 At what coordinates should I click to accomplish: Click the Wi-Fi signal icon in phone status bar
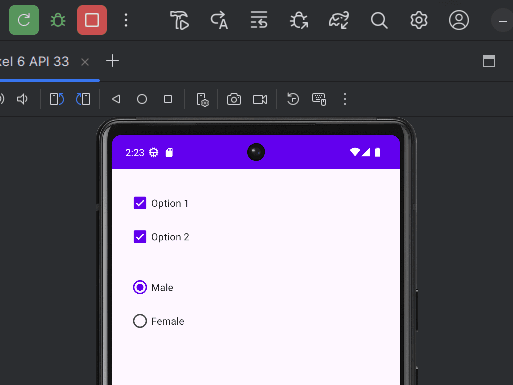coord(355,152)
